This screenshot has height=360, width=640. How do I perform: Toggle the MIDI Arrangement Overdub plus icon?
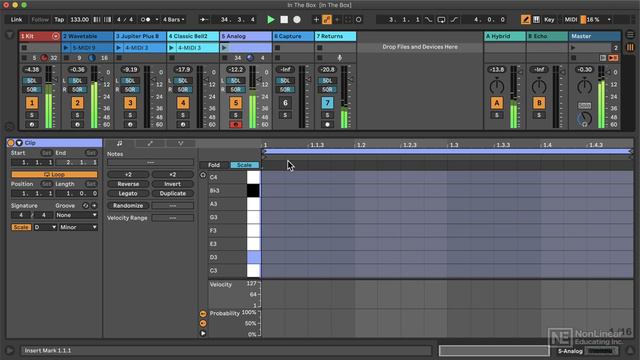pos(316,20)
